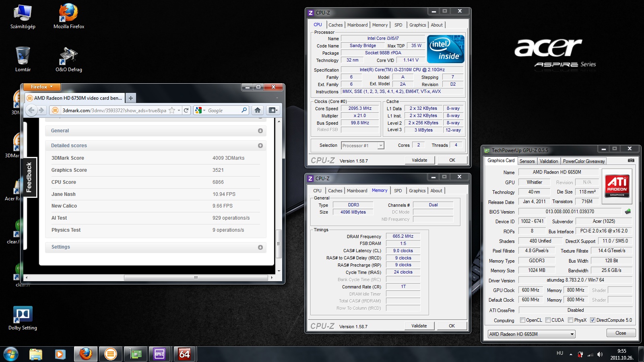Click Validate in the CPU-Z Memory window
The width and height of the screenshot is (644, 362).
419,326
